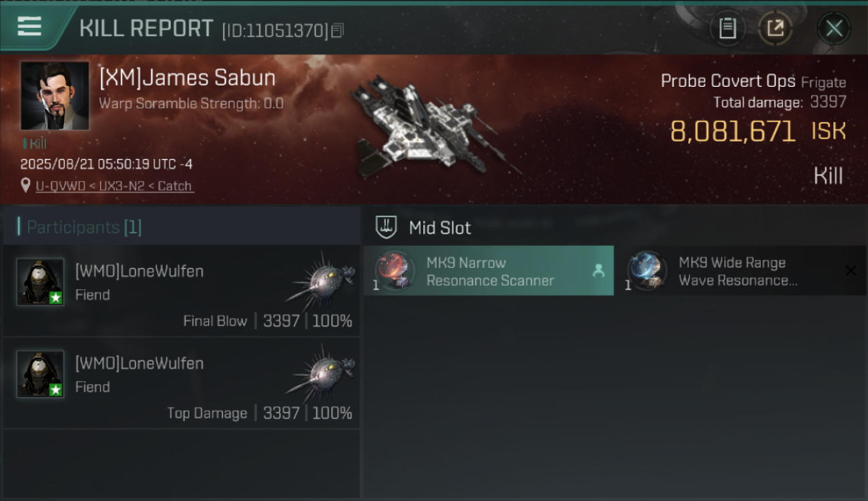Copy the kill report ID icon
This screenshot has width=868, height=501.
pyautogui.click(x=337, y=30)
